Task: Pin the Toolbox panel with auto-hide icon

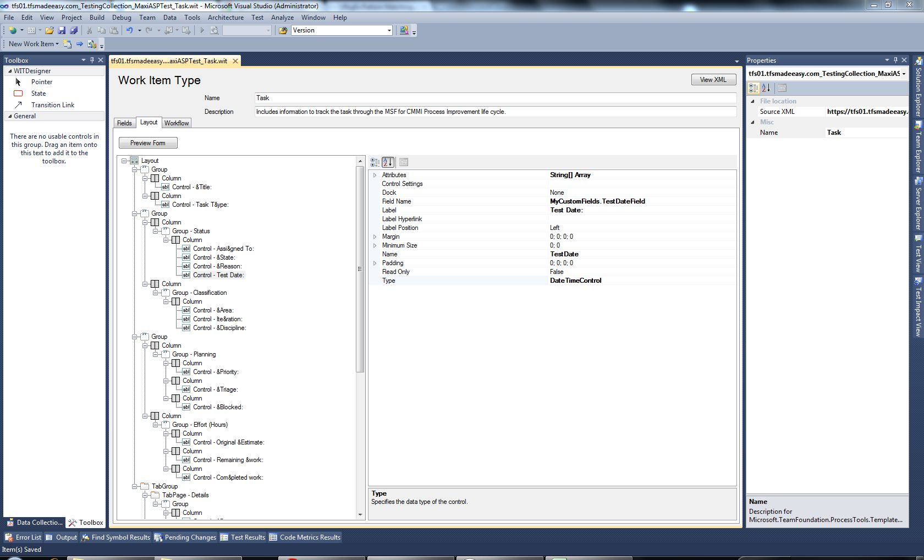Action: 92,60
